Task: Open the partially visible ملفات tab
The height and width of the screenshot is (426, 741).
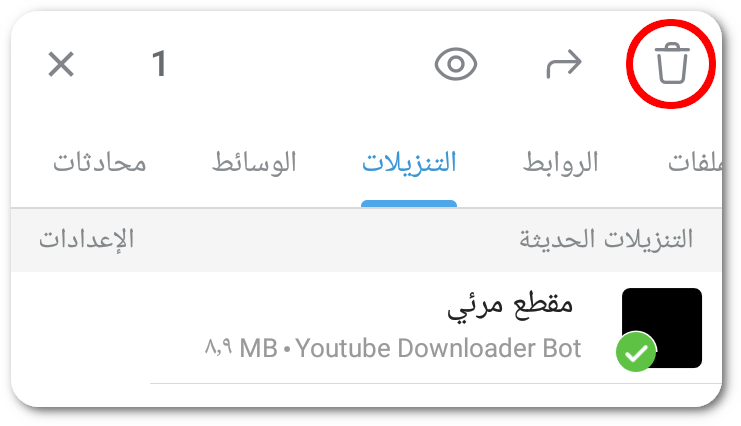Action: click(695, 163)
